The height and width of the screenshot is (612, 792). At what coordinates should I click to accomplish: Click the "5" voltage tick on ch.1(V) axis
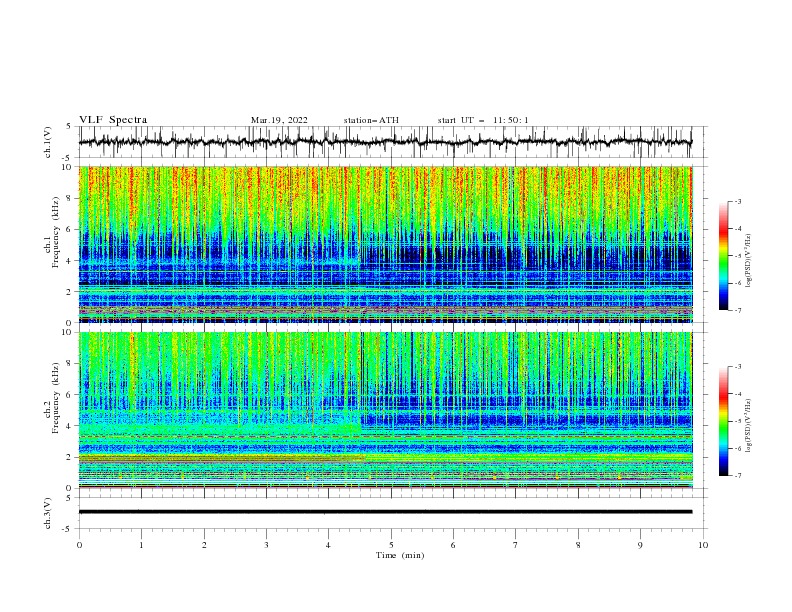69,126
